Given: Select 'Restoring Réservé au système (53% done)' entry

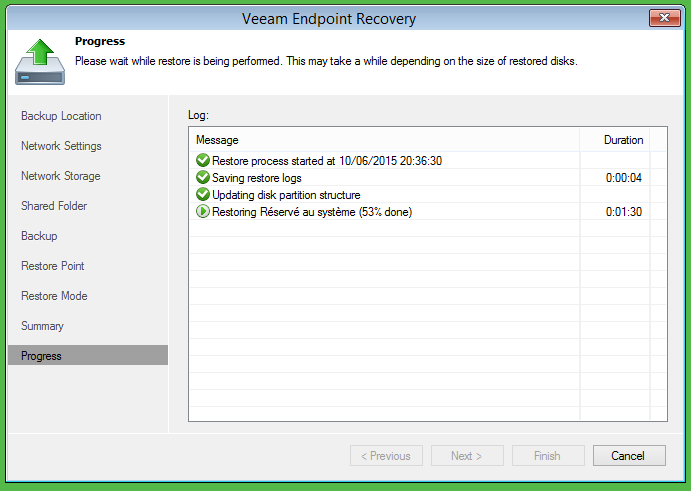Looking at the screenshot, I should pos(427,212).
